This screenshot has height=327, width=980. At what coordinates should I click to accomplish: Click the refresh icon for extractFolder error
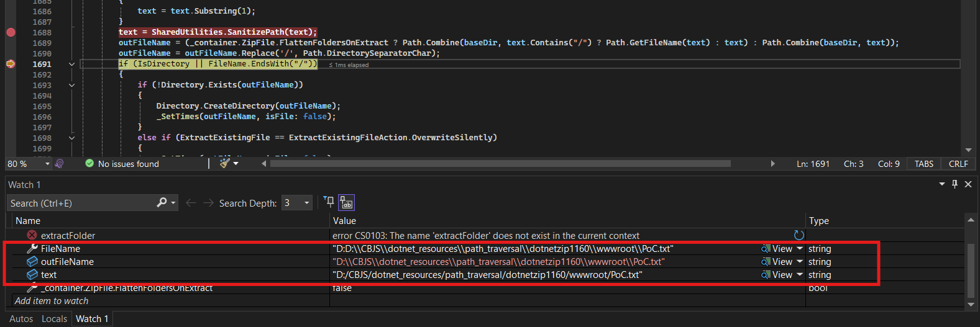click(x=799, y=235)
